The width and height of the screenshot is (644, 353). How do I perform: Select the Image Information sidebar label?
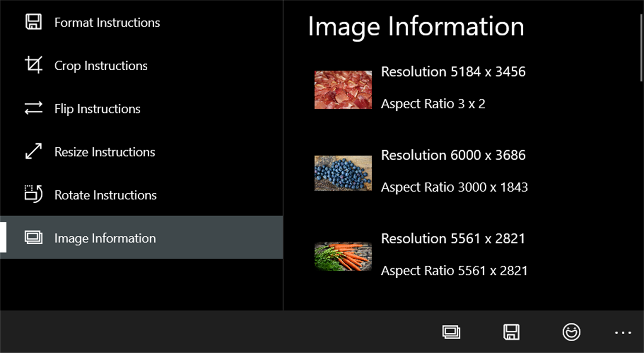(x=105, y=238)
